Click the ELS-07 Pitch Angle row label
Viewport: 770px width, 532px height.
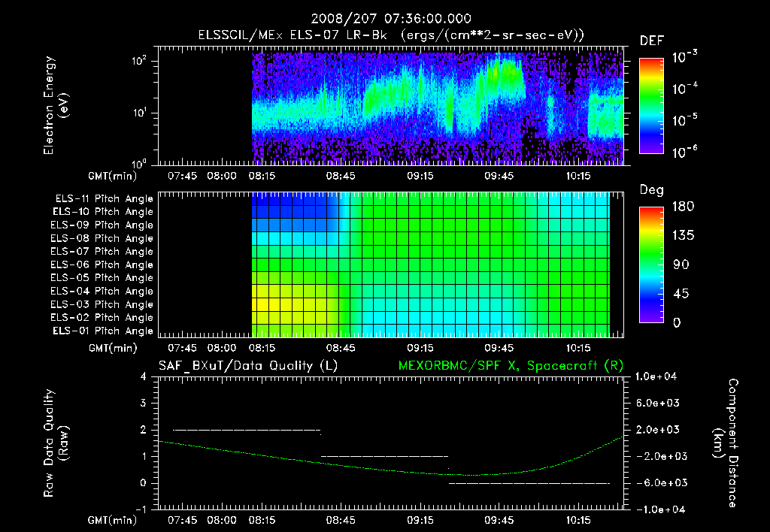(x=102, y=251)
